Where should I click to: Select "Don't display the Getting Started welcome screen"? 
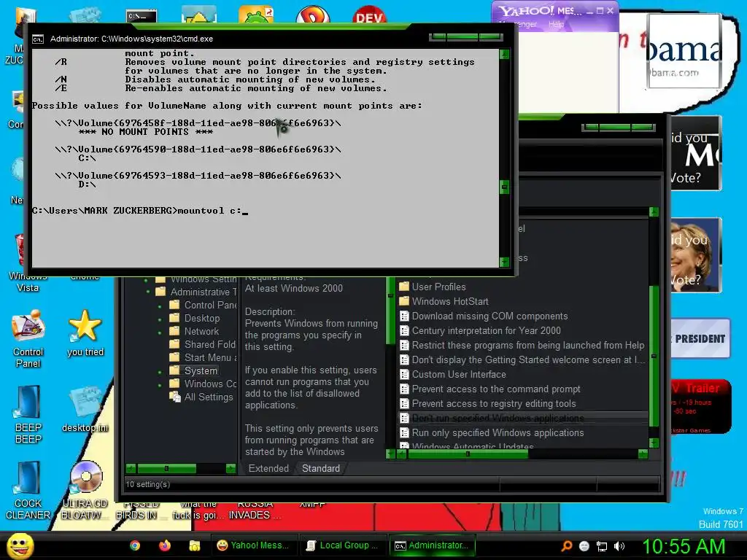528,360
